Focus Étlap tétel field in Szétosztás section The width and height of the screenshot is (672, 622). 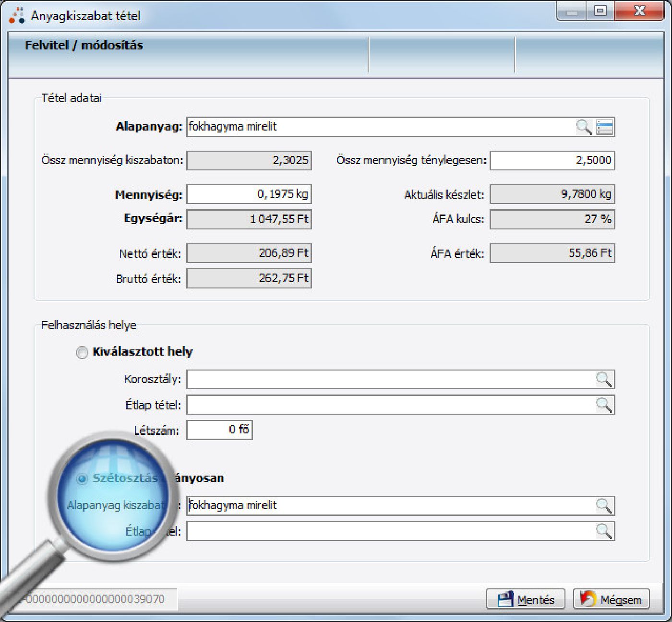tap(389, 531)
